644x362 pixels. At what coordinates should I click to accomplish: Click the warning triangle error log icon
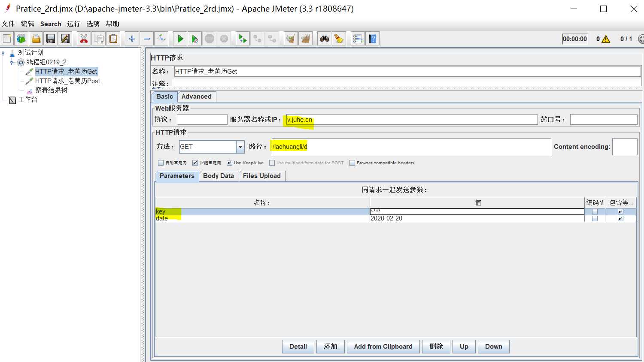pyautogui.click(x=606, y=39)
